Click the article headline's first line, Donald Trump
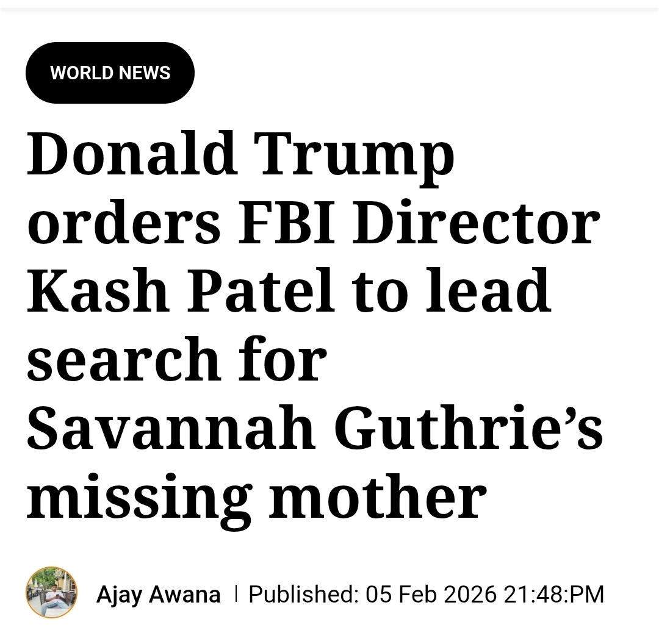Viewport: 659px width, 644px height. (240, 153)
